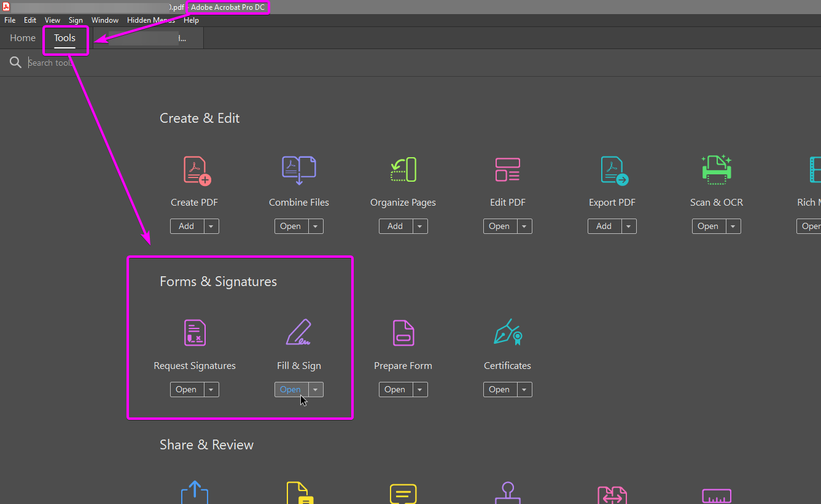This screenshot has width=821, height=504.
Task: Open the File menu
Action: (10, 20)
